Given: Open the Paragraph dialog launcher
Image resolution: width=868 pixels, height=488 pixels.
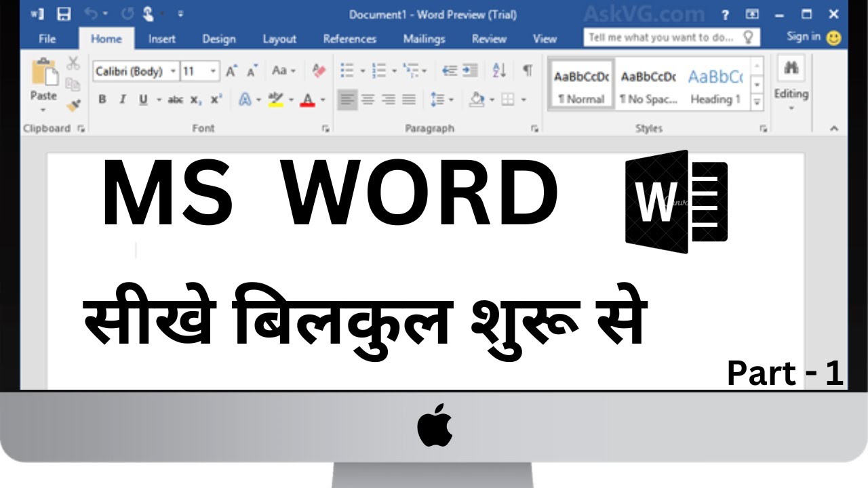Looking at the screenshot, I should pyautogui.click(x=534, y=128).
